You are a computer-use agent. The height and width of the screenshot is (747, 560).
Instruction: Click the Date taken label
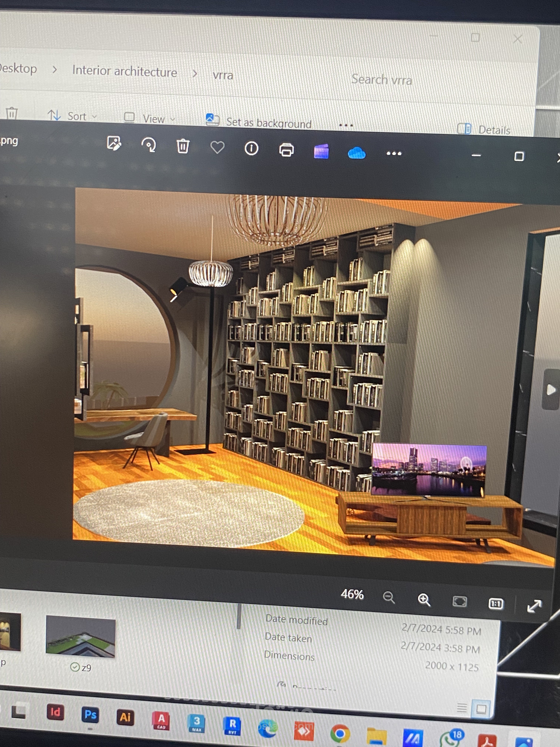tap(288, 638)
